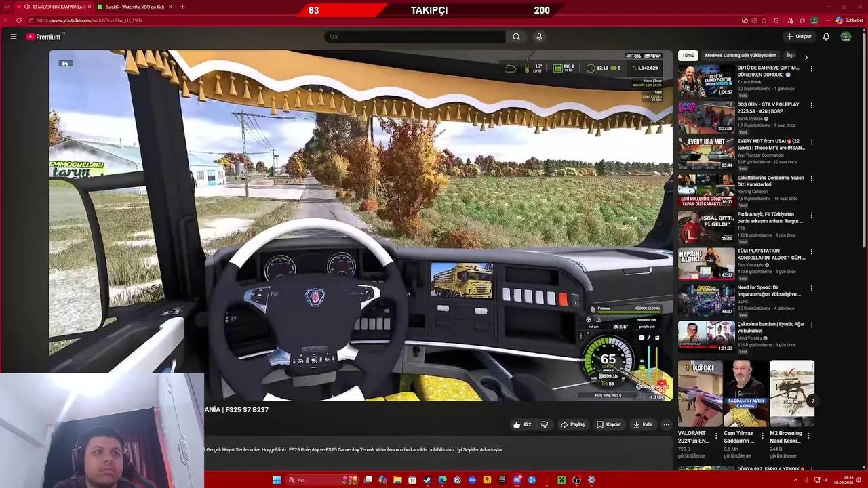Open options for Need for Speed video
The height and width of the screenshot is (488, 868).
811,288
